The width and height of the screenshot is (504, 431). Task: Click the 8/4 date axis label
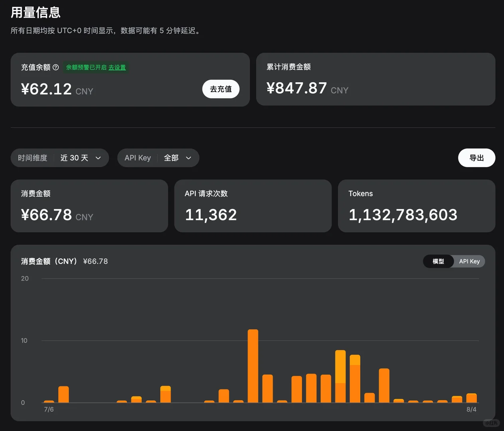471,409
